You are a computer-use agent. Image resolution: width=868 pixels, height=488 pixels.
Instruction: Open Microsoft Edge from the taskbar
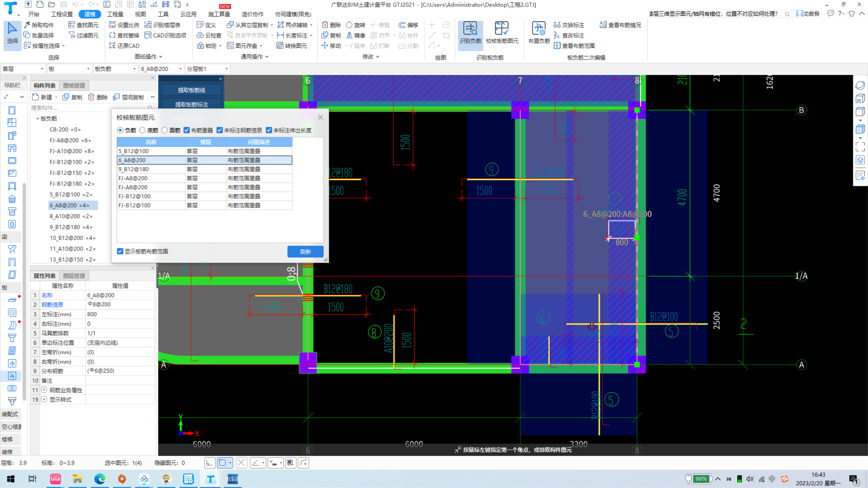100,479
